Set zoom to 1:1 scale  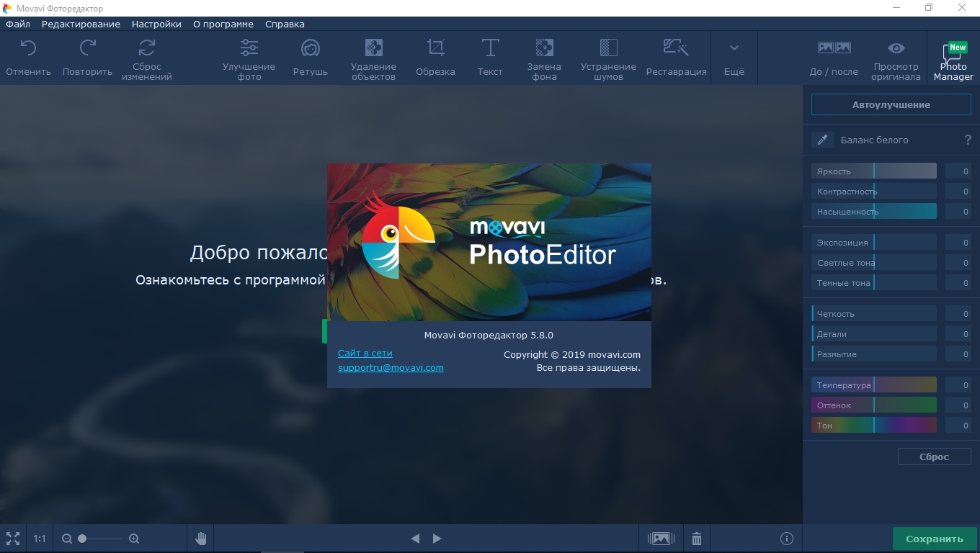(40, 539)
